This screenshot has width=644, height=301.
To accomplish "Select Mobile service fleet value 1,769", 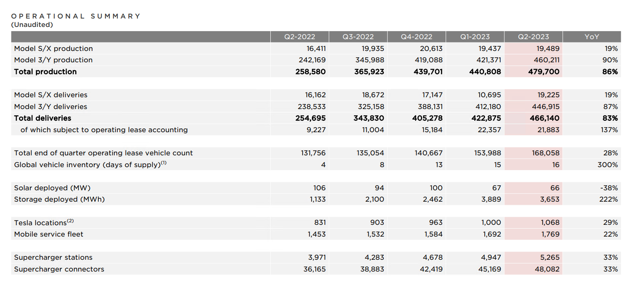I will [550, 234].
